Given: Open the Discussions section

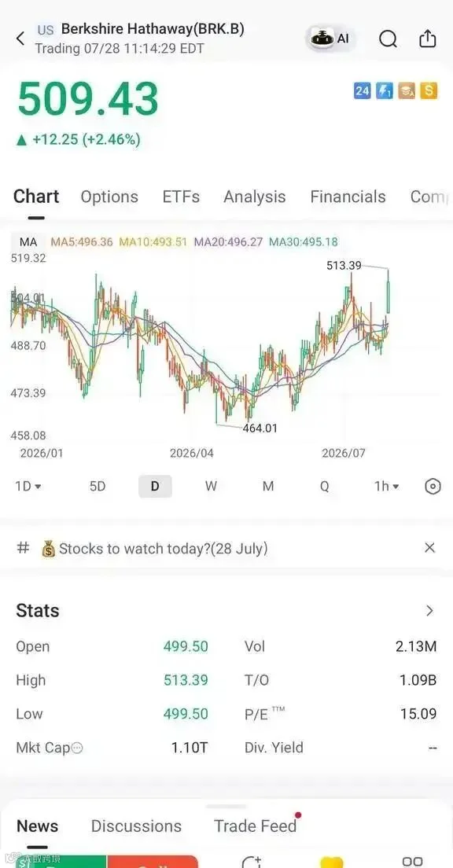Looking at the screenshot, I should [136, 826].
